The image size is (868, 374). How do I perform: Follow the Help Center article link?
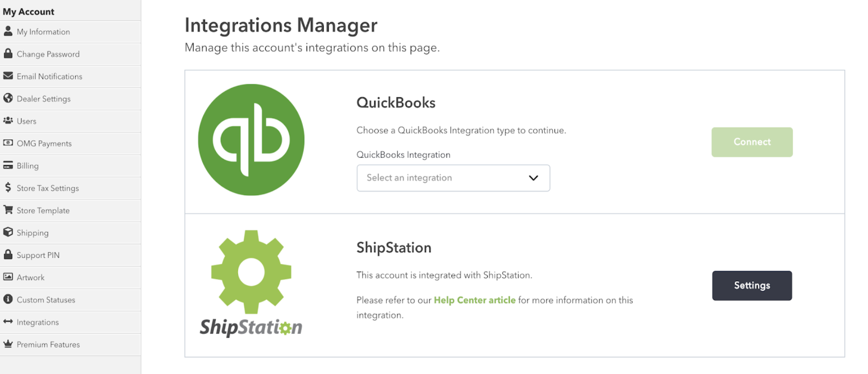click(x=474, y=300)
